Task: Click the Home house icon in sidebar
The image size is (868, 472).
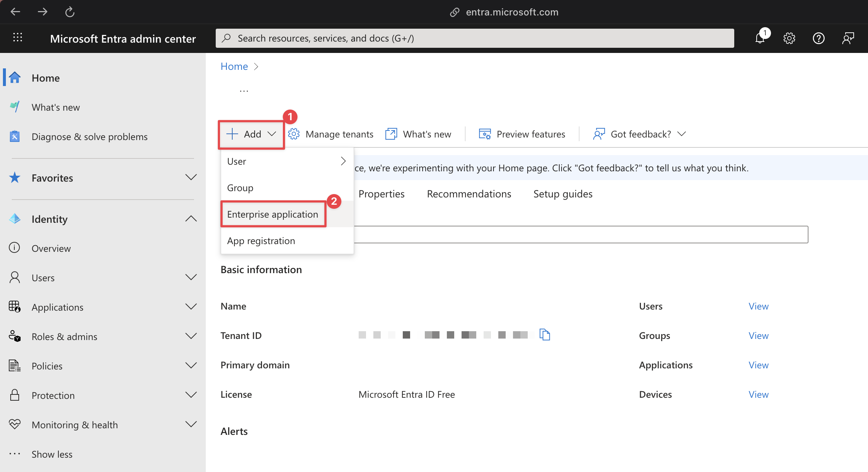Action: [15, 78]
